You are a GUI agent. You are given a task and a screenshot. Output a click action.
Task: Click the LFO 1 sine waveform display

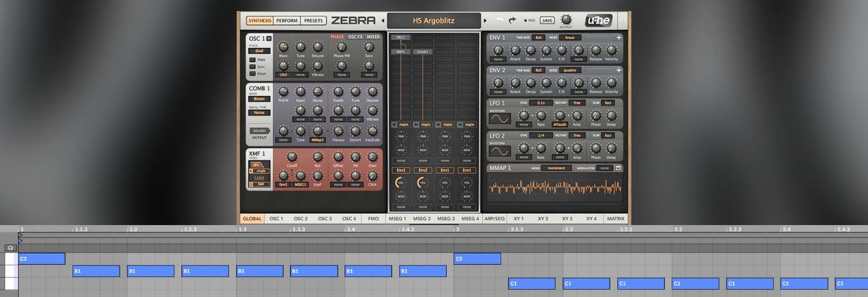pyautogui.click(x=499, y=118)
